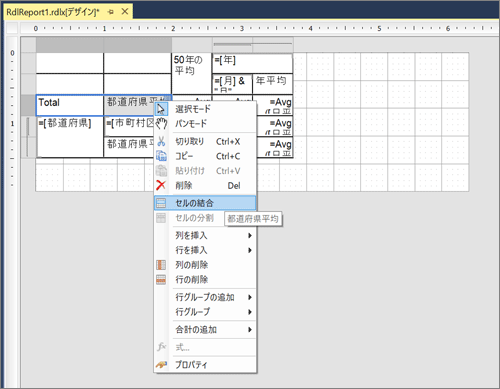This screenshot has width=500, height=389.
Task: Click the copy icon in context menu
Action: 161,156
